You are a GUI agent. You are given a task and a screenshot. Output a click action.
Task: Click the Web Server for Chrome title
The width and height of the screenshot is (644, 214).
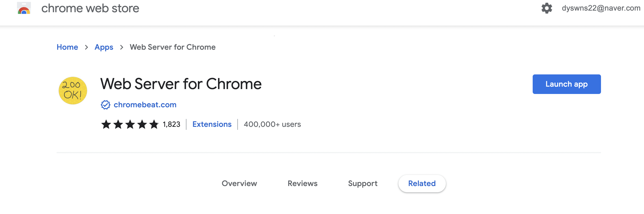point(181,84)
